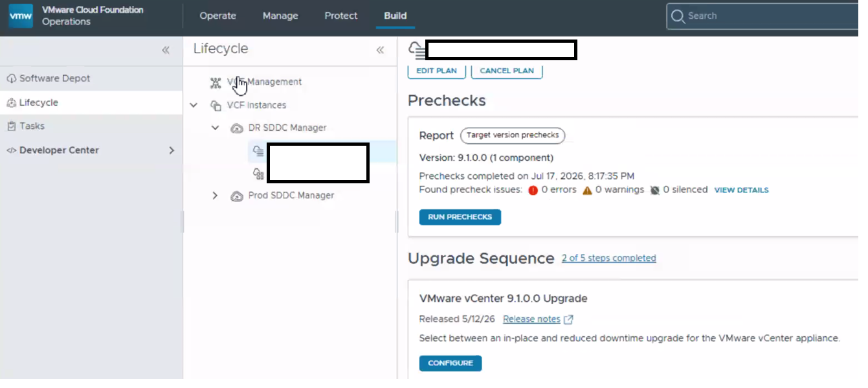This screenshot has height=388, width=868.
Task: Collapse the VCF Instances tree node
Action: (x=194, y=105)
